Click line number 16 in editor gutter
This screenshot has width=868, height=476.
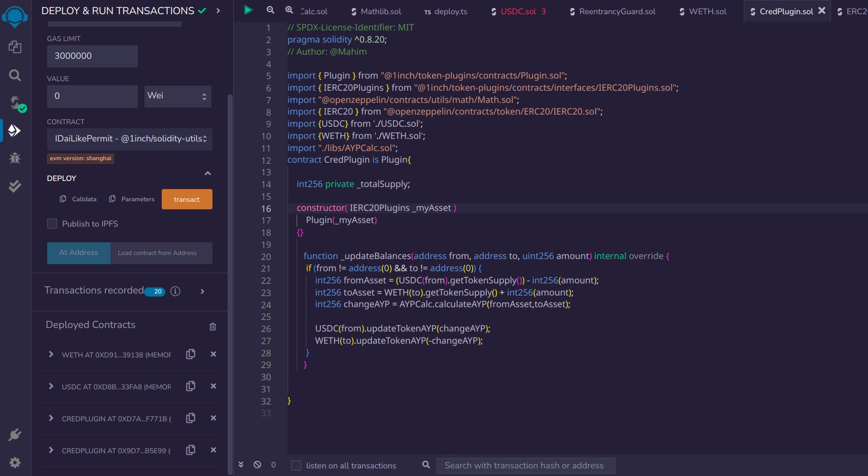click(x=266, y=208)
